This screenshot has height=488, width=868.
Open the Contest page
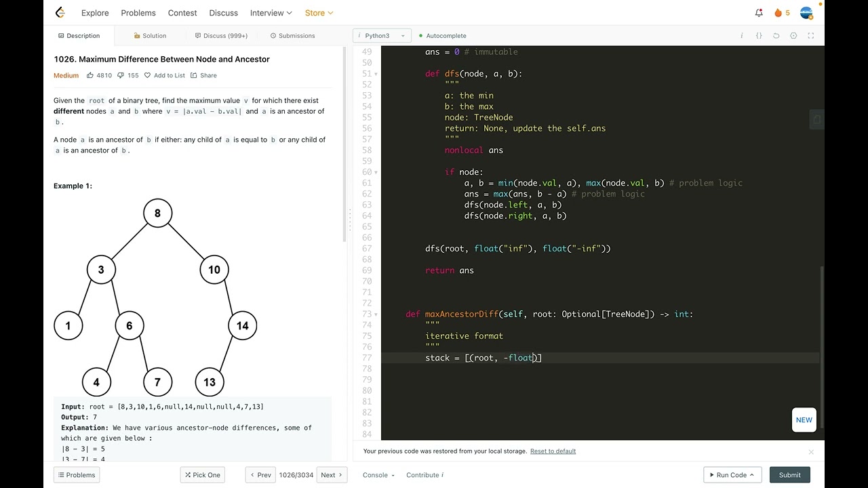click(182, 13)
